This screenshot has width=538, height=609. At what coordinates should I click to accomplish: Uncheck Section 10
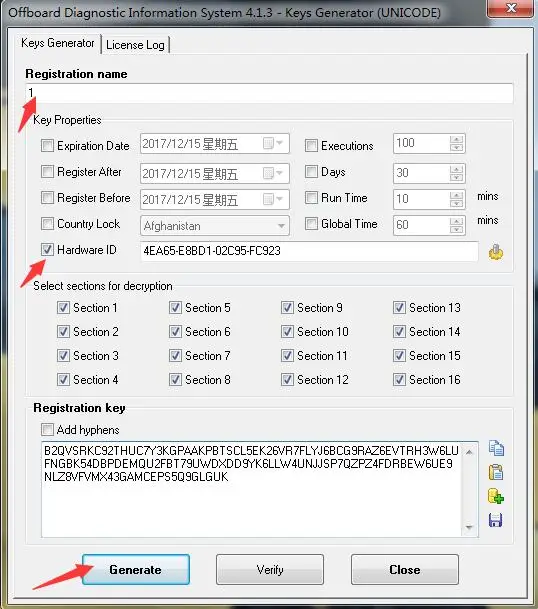pyautogui.click(x=287, y=332)
